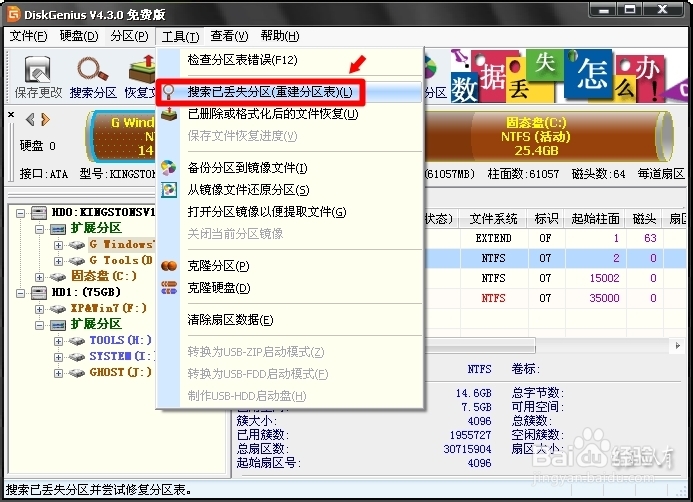Expand the XP&Win7 (F:) node

coord(39,309)
